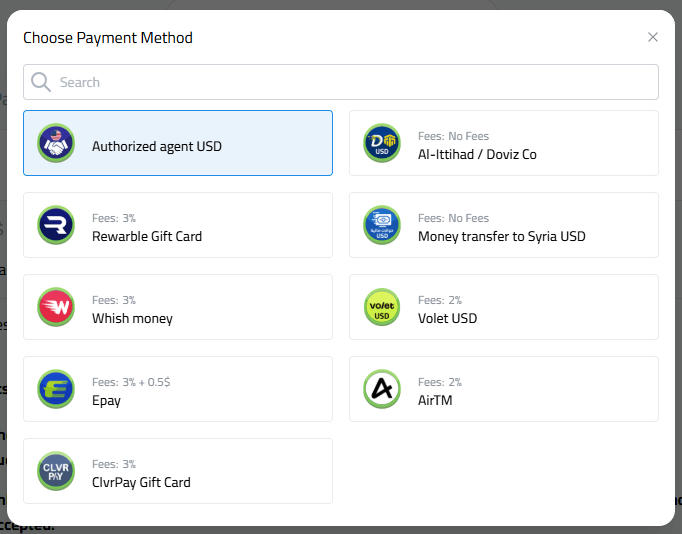
Task: Click 'Fees: 3% + 0.5$' label on Epay
Action: 131,382
